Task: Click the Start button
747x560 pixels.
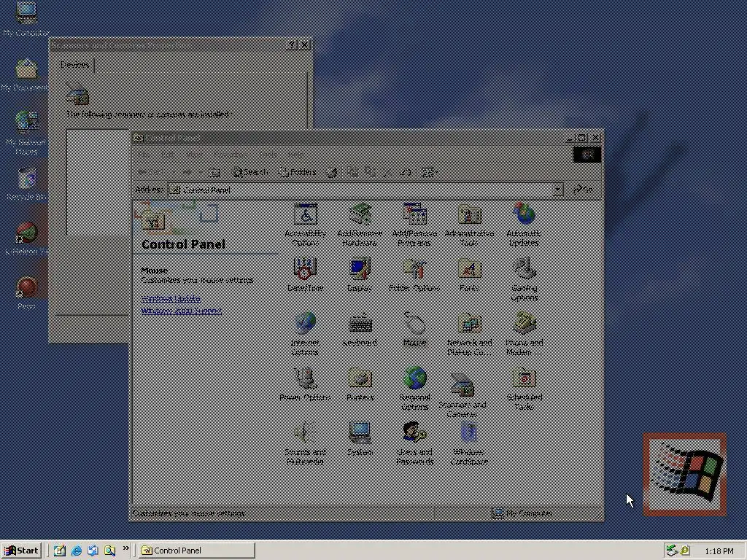Action: point(21,551)
